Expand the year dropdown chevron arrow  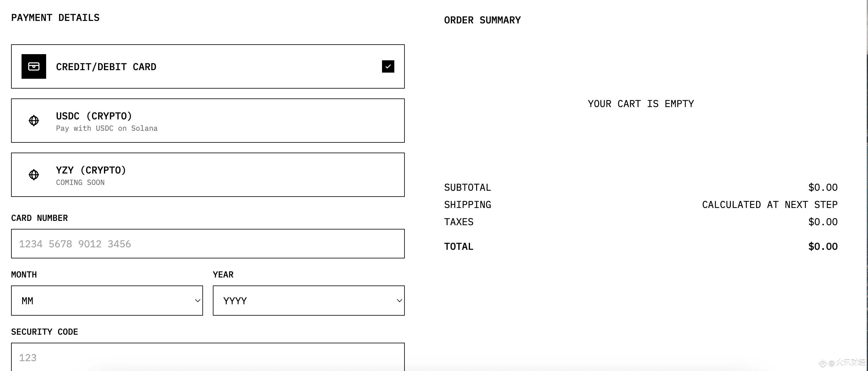coord(399,301)
